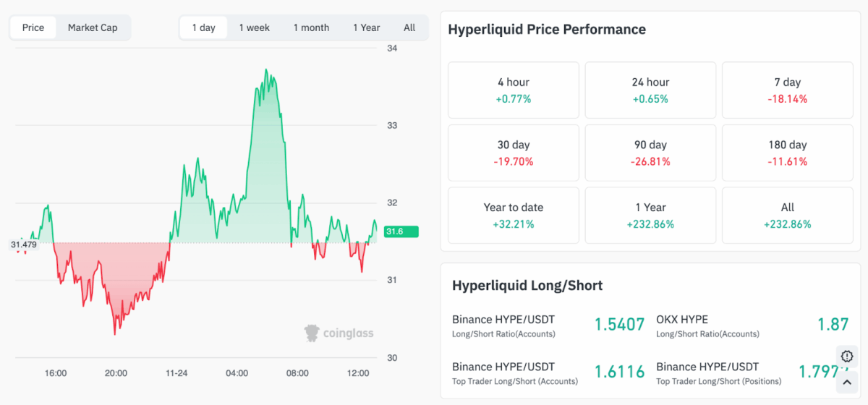
Task: Select the 1 Year time range
Action: pos(367,27)
